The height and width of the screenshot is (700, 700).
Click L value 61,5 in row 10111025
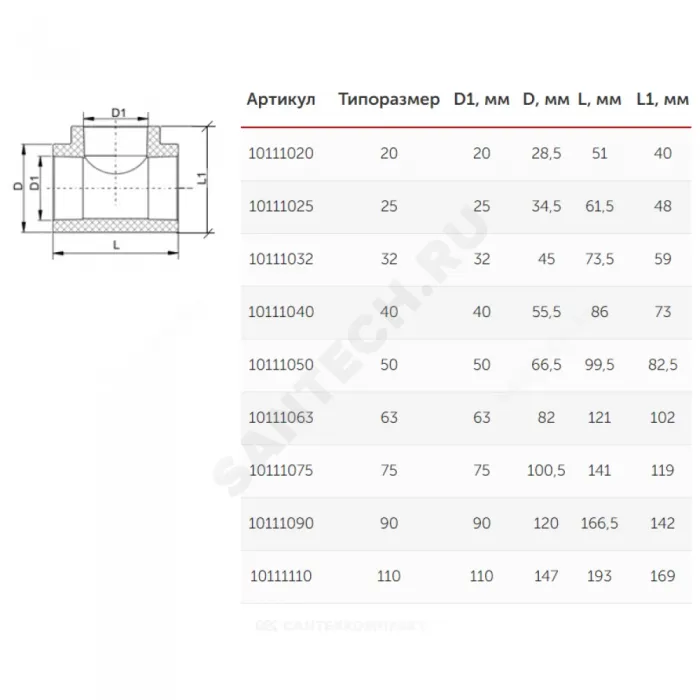pos(600,206)
